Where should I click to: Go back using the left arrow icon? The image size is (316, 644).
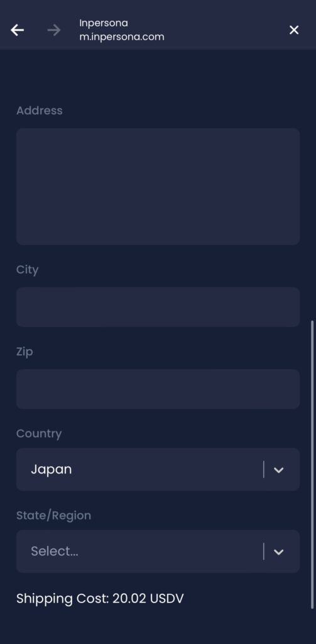17,30
